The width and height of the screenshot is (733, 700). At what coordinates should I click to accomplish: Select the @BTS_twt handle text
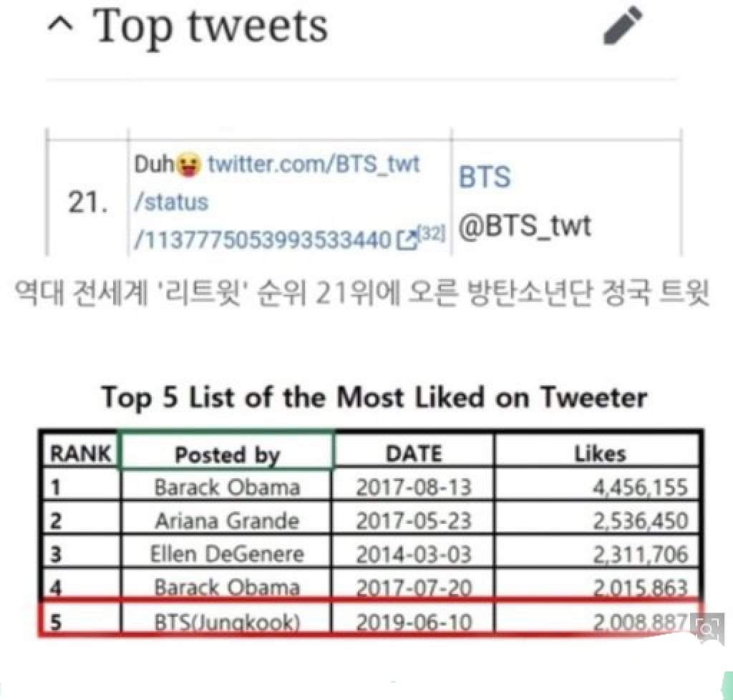tap(525, 225)
